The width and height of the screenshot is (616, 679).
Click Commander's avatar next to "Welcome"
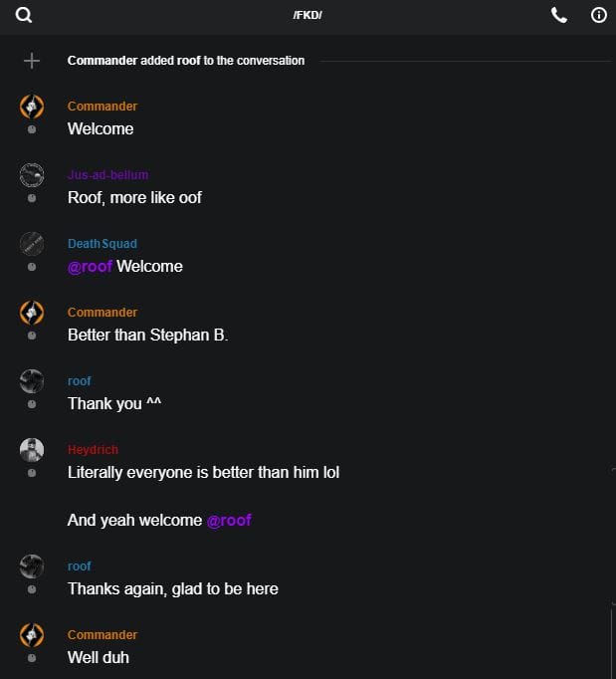click(x=32, y=108)
